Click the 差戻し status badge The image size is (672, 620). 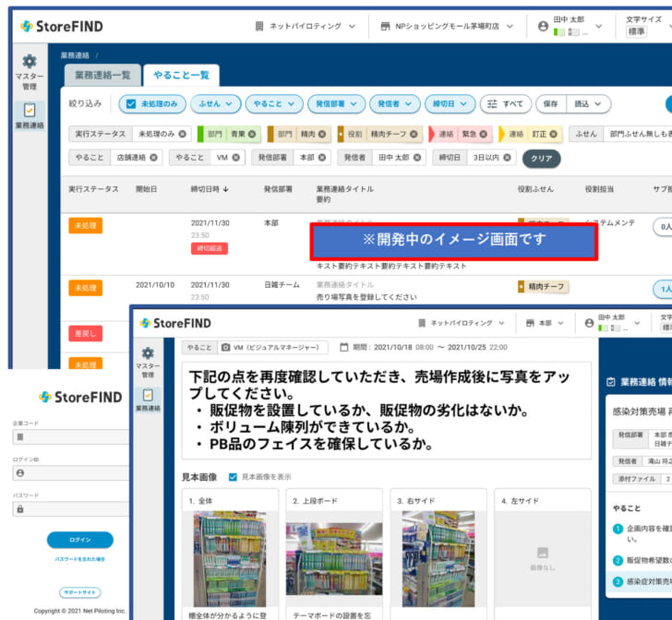pos(85,333)
